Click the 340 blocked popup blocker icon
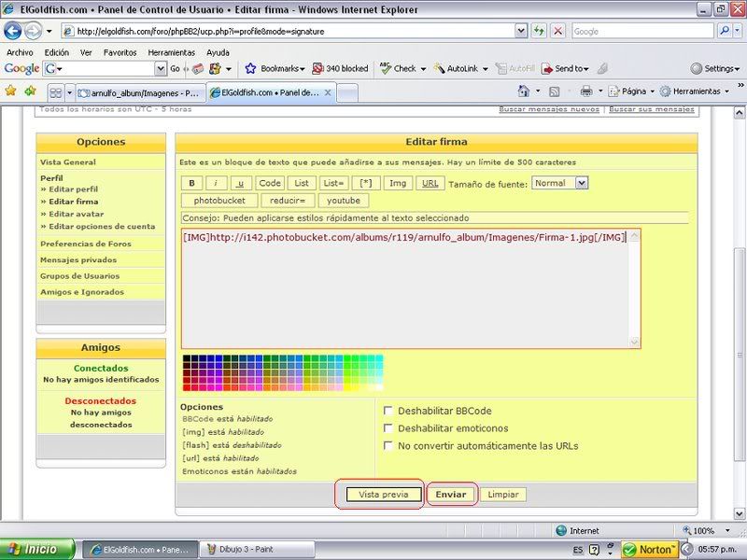The width and height of the screenshot is (747, 560). 317,68
